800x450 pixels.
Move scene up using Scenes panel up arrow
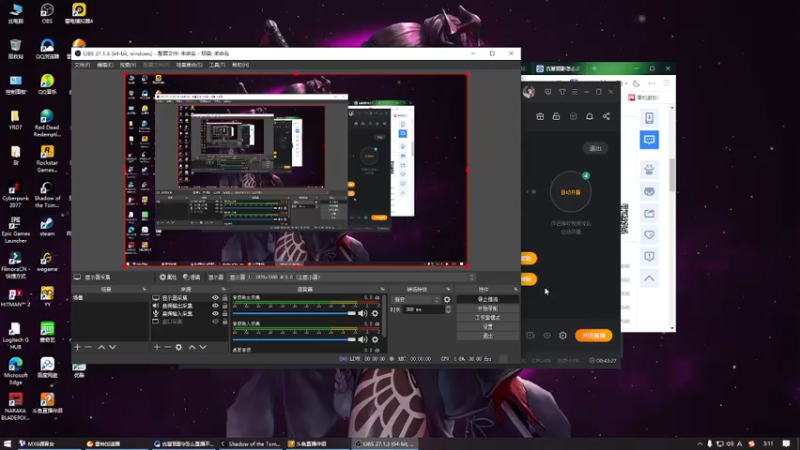102,347
